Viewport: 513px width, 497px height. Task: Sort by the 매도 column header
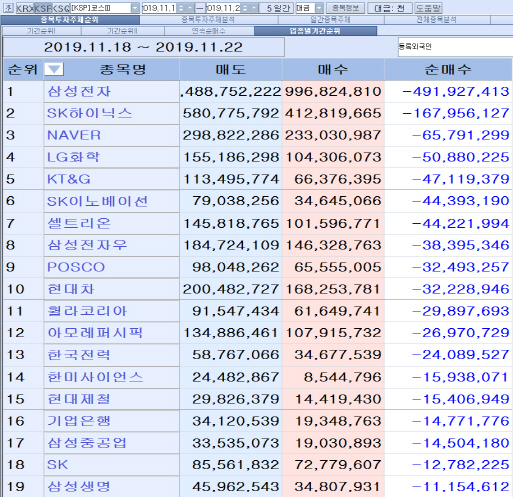point(231,70)
